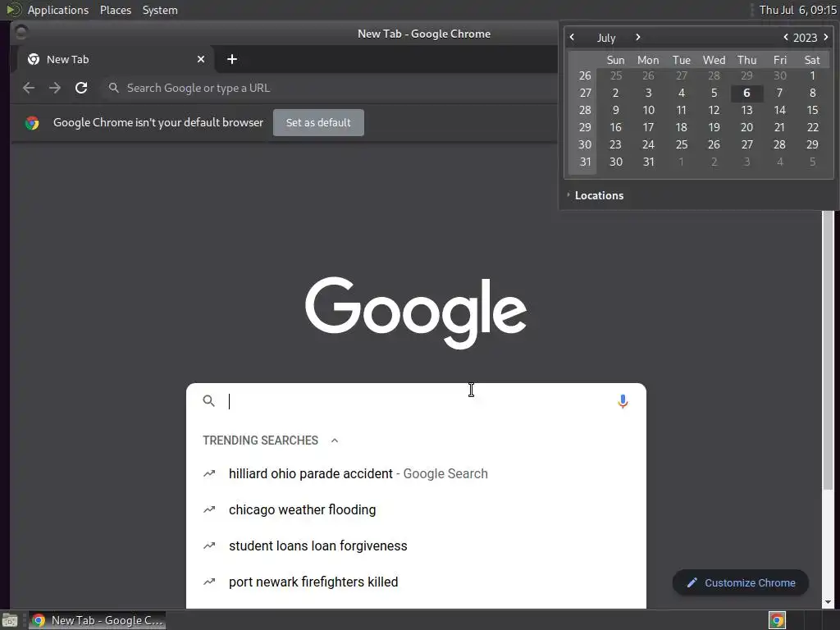Select hilliard ohio parade accident suggestion
Screen dimensions: 840x630
416,473
